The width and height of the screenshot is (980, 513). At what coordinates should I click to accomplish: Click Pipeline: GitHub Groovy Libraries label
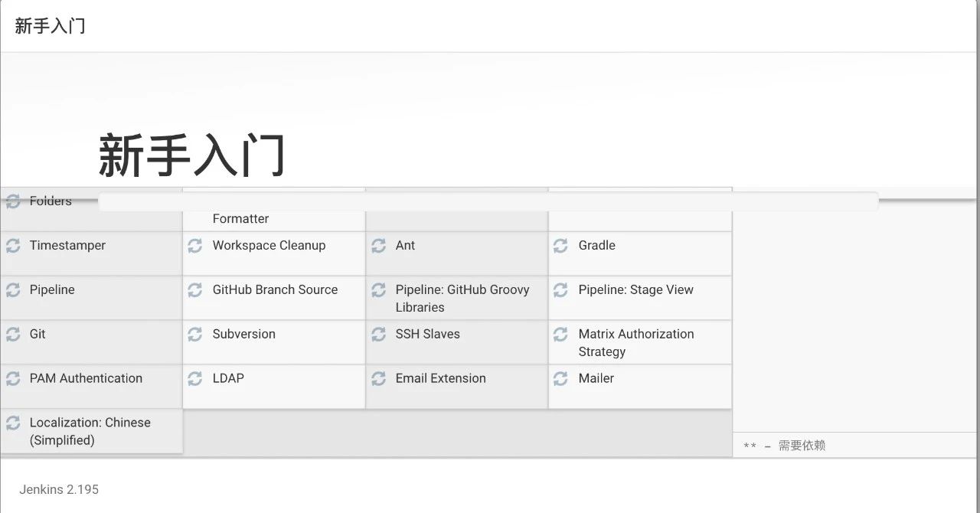[x=462, y=299]
